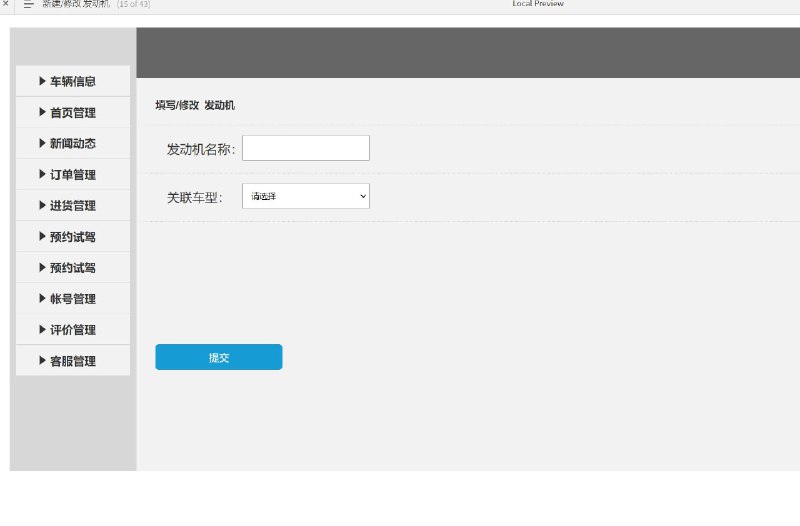Select the 填写/修改 发动机 heading text

pos(195,105)
